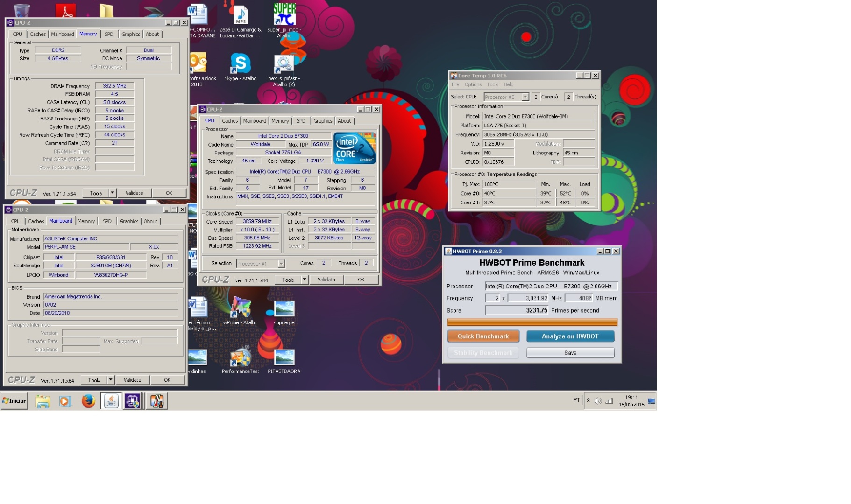851x504 pixels.
Task: Click Core Speed value 3059.79 MHz
Action: pos(257,222)
